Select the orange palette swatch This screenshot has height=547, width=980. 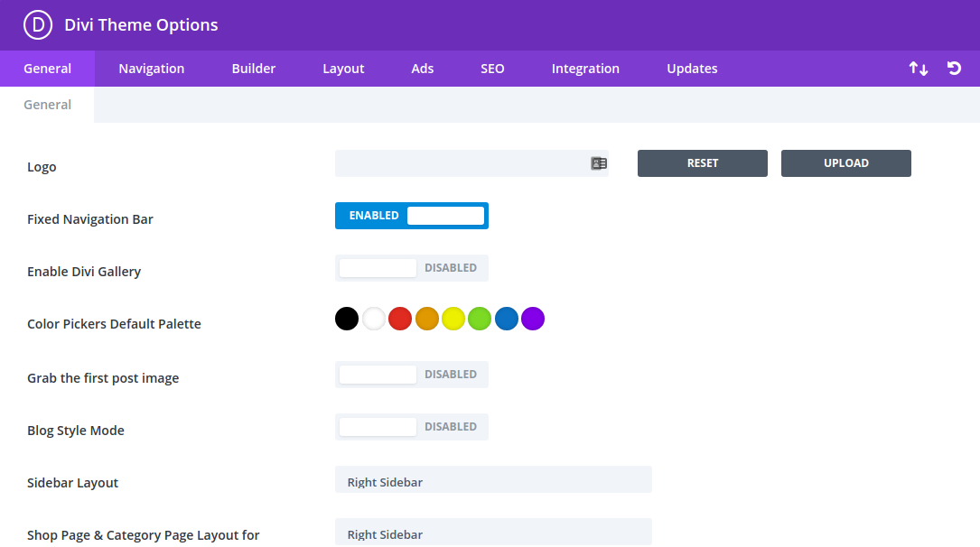pos(427,319)
